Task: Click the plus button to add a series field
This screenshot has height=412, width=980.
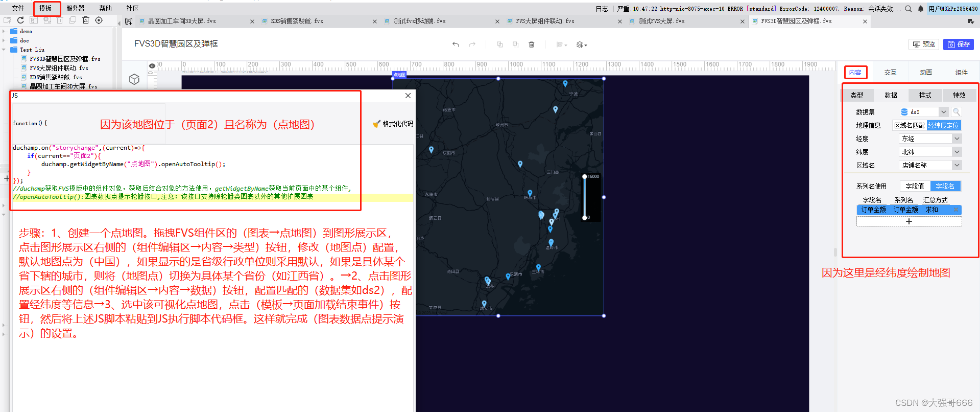Action: 909,221
